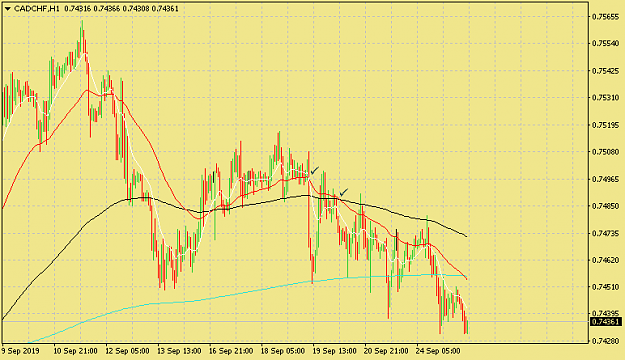Viewport: 625px width, 360px height.
Task: Select the 0.75655 price scale label
Action: (x=605, y=17)
